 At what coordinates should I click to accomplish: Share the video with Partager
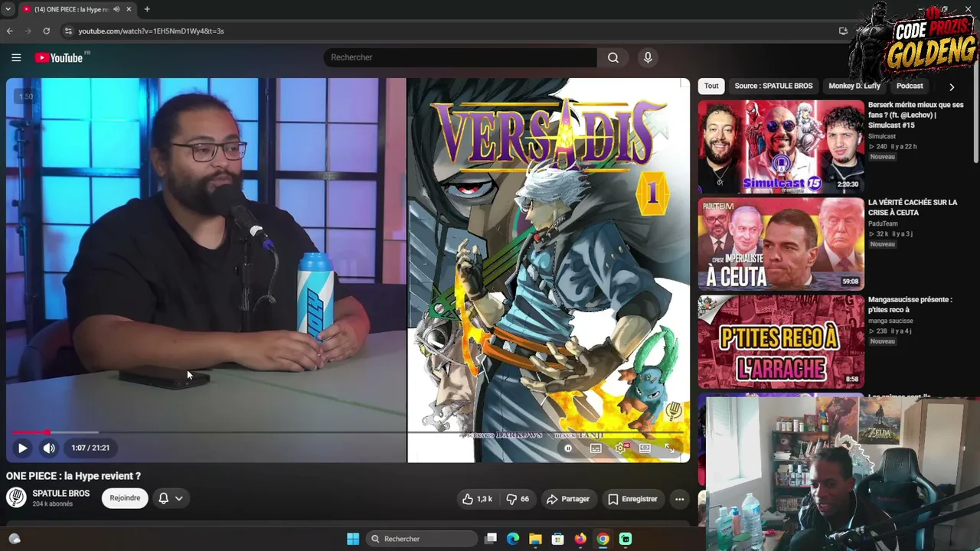click(x=567, y=499)
